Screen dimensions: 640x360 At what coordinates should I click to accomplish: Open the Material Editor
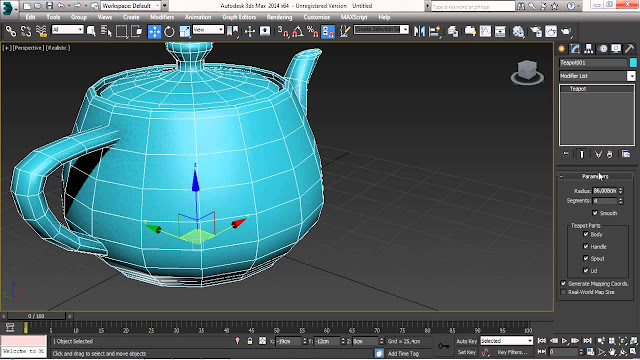518,31
